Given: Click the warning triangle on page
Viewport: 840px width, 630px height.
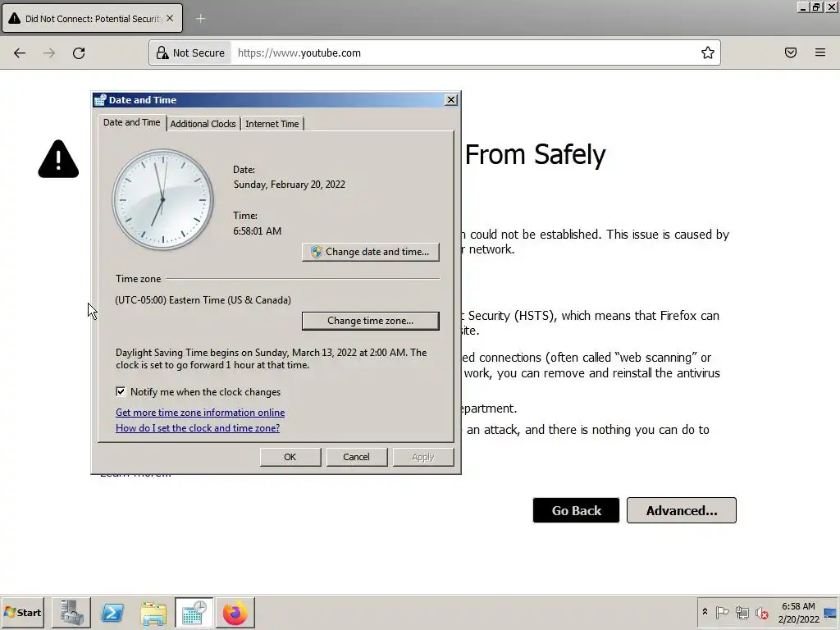Looking at the screenshot, I should pyautogui.click(x=58, y=158).
